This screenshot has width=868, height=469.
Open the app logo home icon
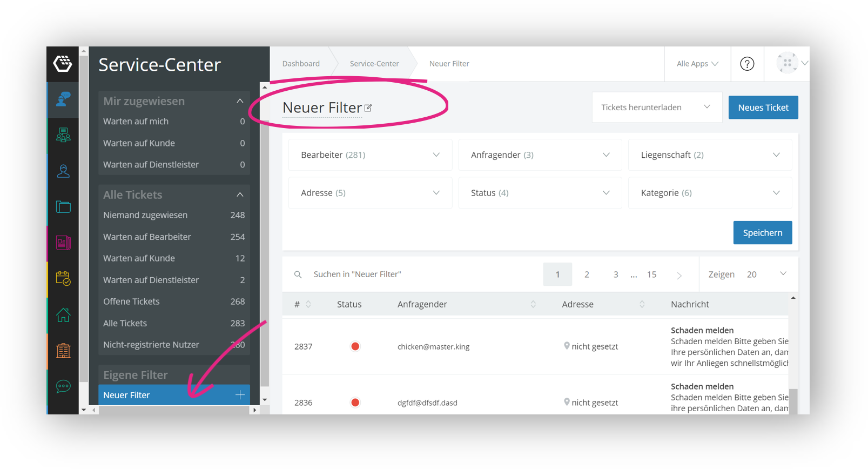[x=63, y=64]
